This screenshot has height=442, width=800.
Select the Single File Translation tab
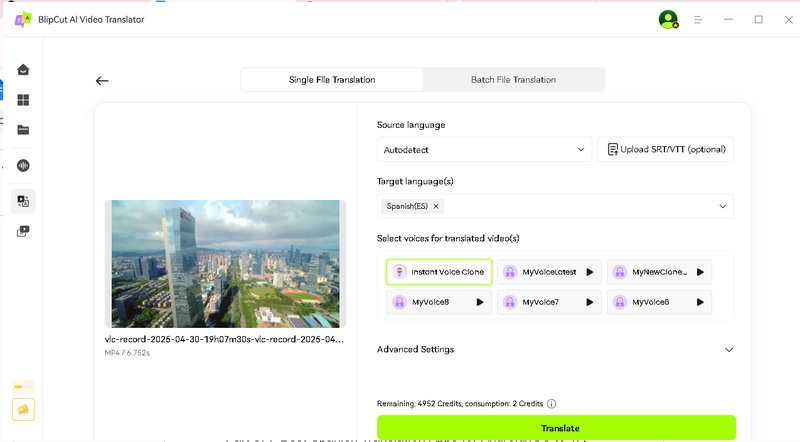332,80
